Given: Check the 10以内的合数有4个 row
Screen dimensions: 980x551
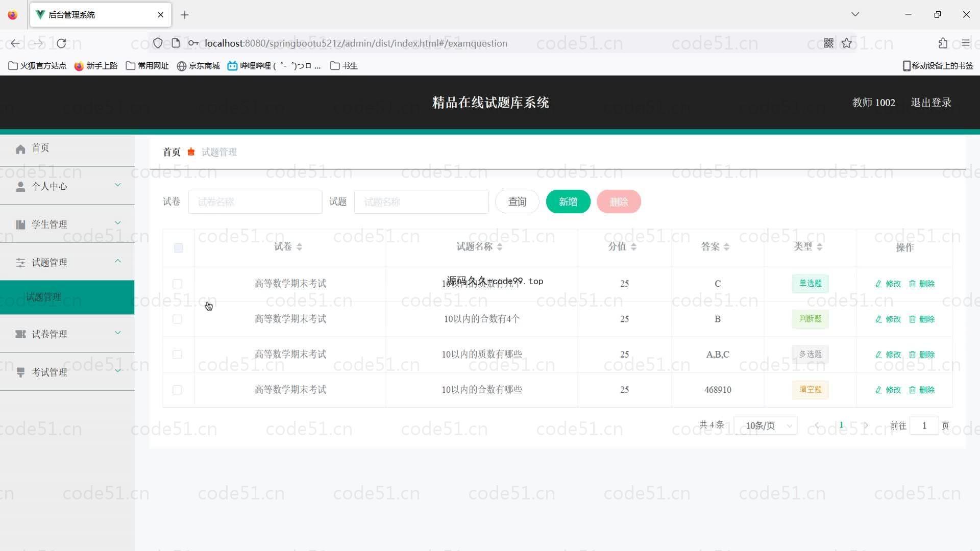Looking at the screenshot, I should coord(177,319).
